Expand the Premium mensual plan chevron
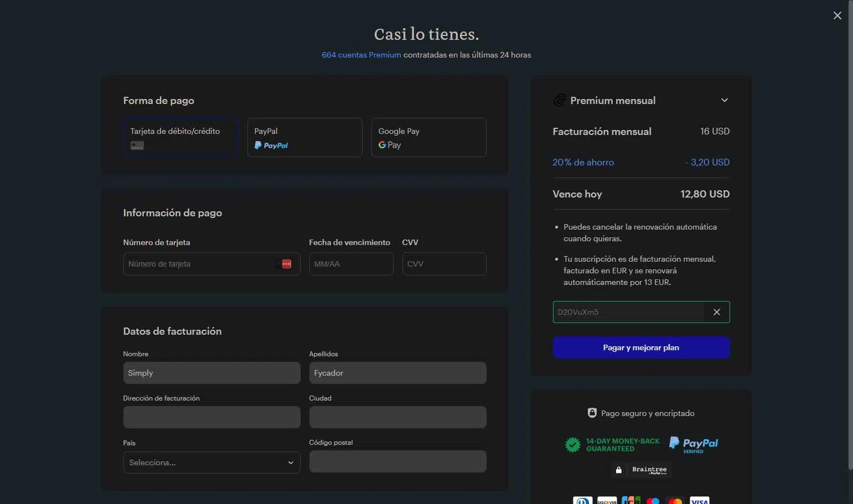 [x=725, y=100]
